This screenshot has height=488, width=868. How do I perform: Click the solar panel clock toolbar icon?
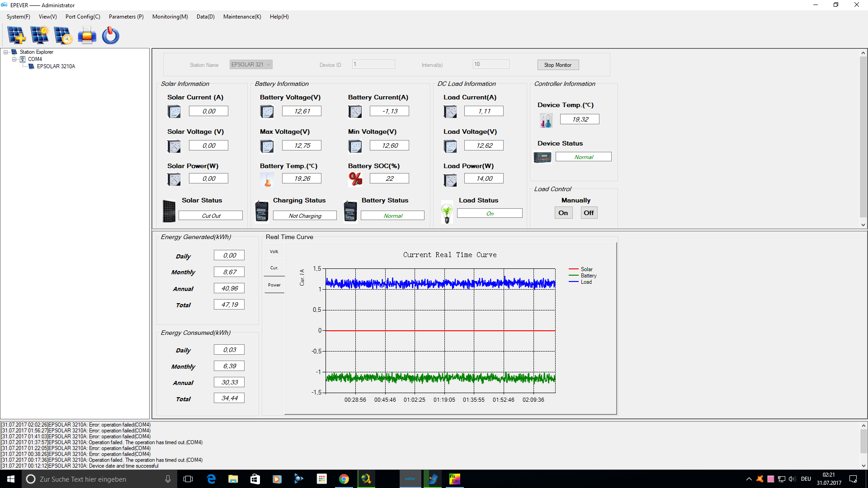pyautogui.click(x=63, y=35)
